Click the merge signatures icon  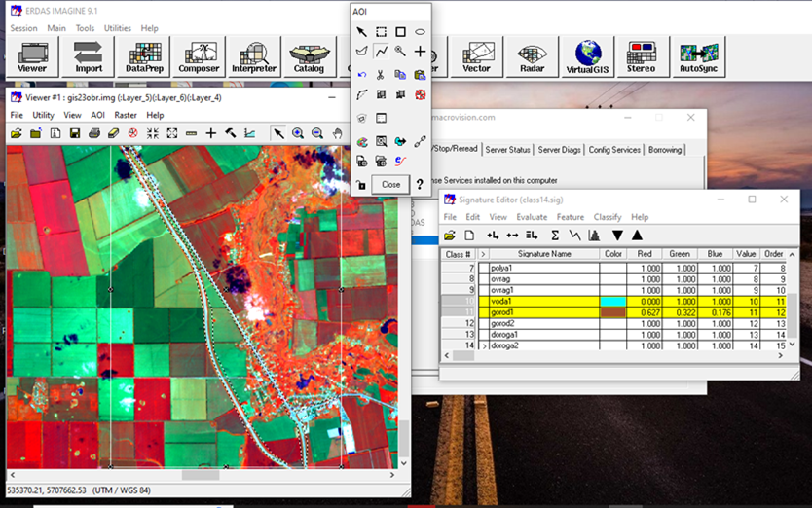point(532,236)
